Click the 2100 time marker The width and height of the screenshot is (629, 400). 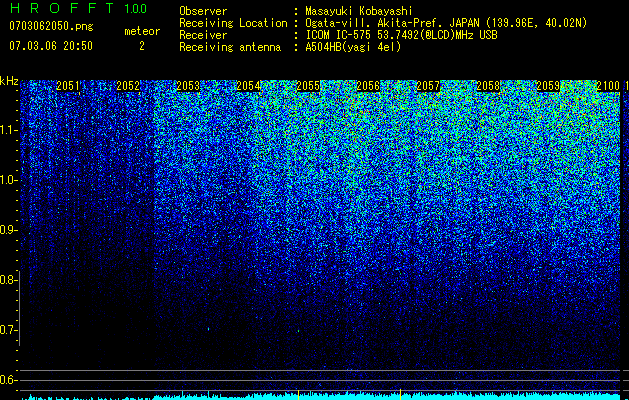608,86
